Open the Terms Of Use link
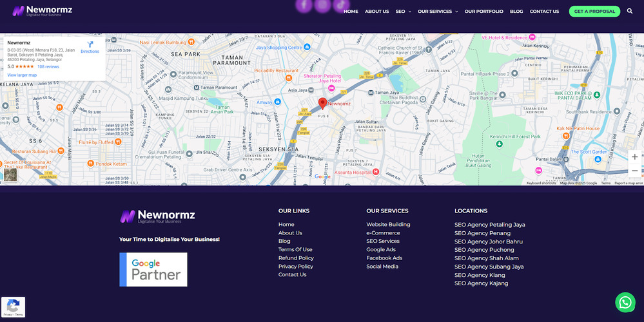Viewport: 644px width, 322px height. tap(295, 249)
